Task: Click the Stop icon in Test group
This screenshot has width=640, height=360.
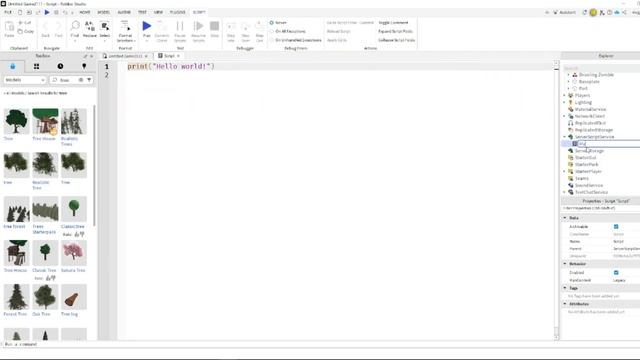Action: point(214,26)
